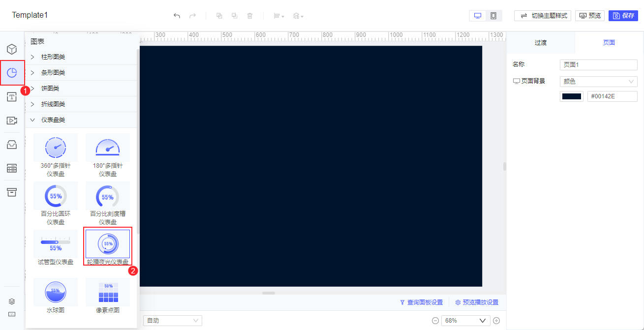Click the undo arrow icon
Screen dimensions: 644x330
[177, 16]
